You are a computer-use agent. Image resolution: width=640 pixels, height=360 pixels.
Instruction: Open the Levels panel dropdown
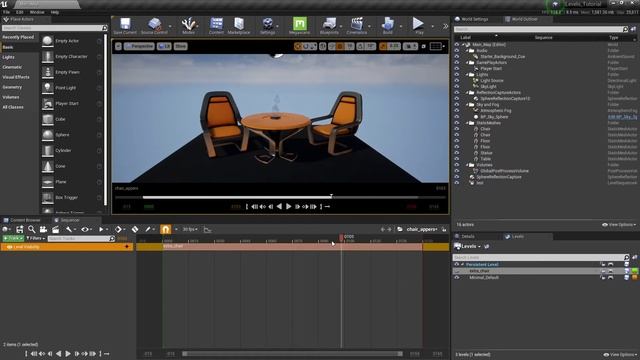pyautogui.click(x=468, y=247)
